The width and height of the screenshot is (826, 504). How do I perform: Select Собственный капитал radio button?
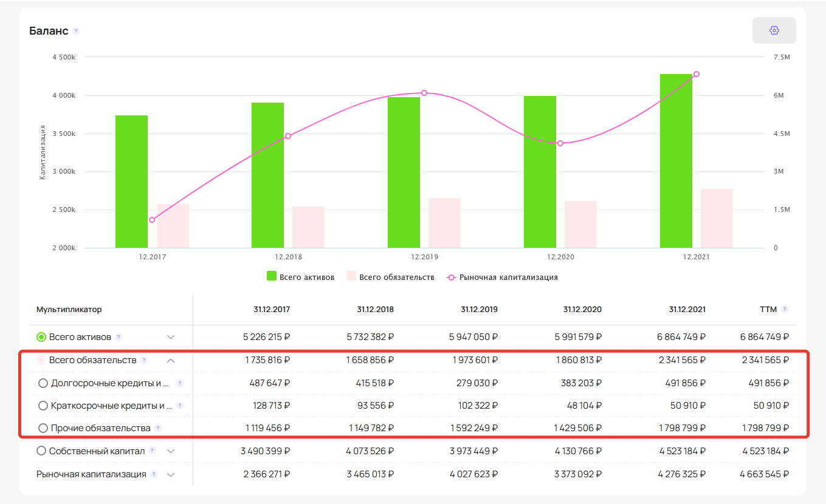[x=41, y=451]
